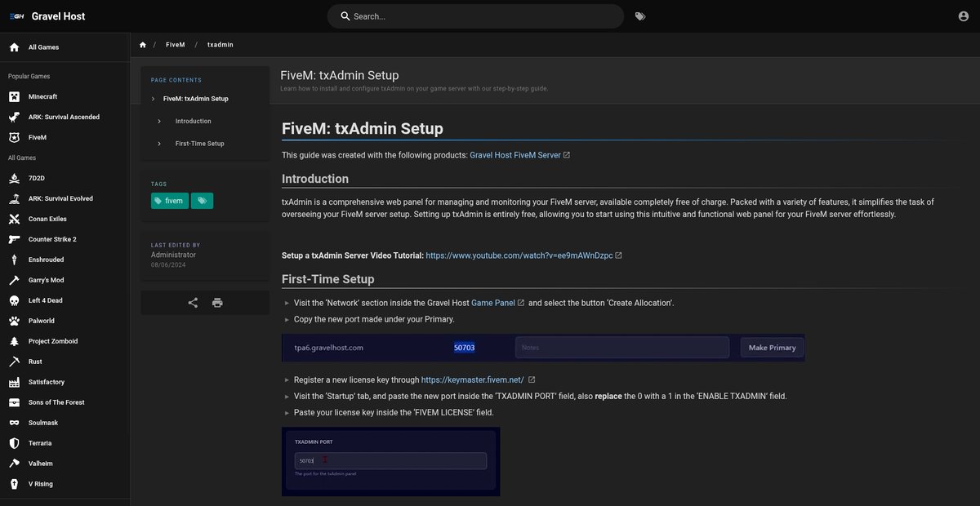Image resolution: width=980 pixels, height=506 pixels.
Task: Open the Terraria sidebar entry
Action: pos(65,443)
